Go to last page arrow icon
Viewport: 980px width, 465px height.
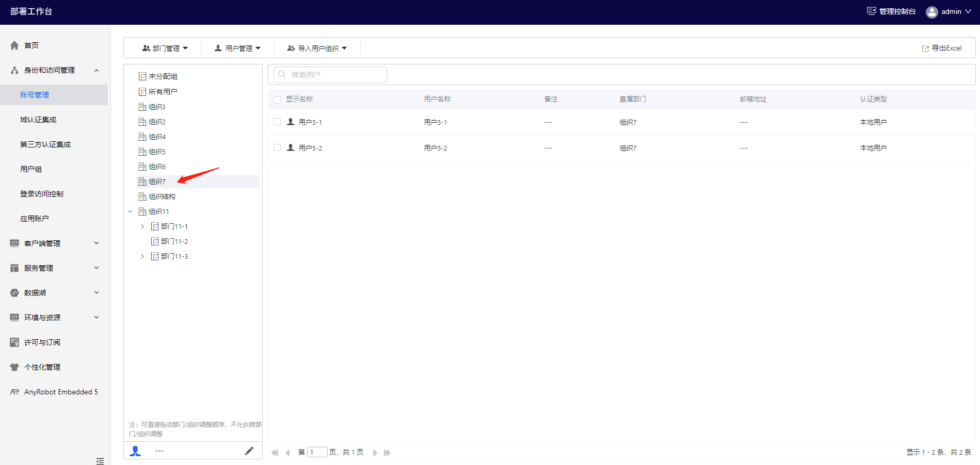(x=387, y=453)
